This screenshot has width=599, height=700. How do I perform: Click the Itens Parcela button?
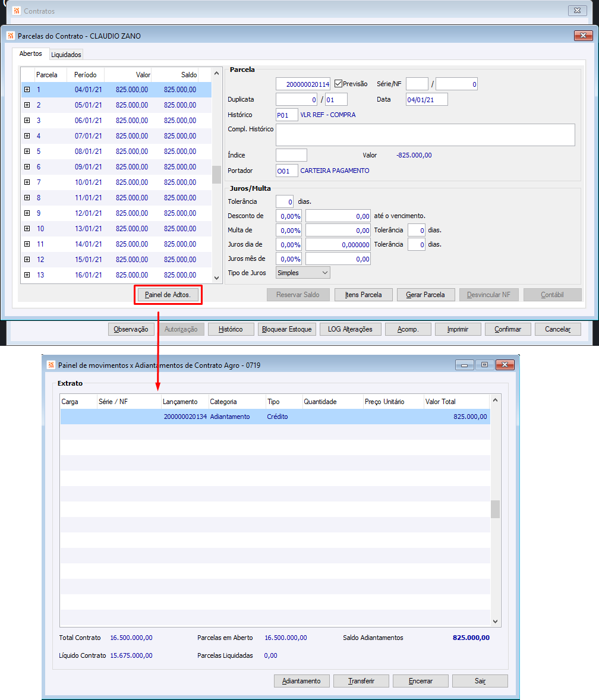pos(363,295)
